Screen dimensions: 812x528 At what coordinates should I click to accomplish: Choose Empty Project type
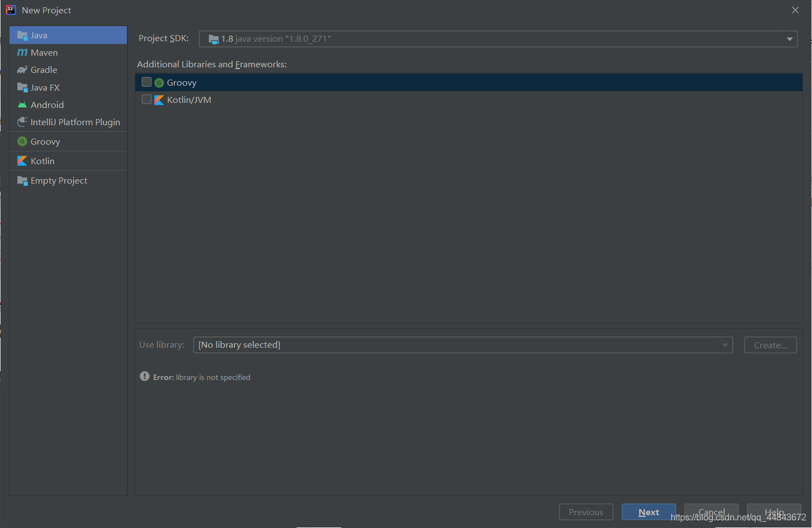click(x=68, y=180)
